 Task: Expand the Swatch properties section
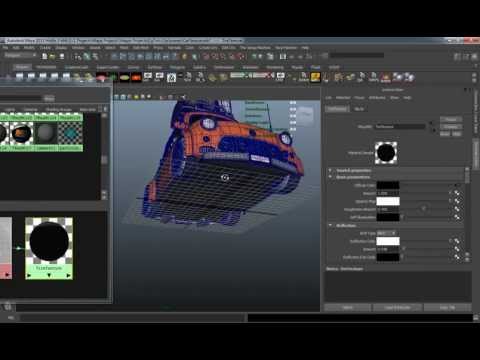point(330,170)
